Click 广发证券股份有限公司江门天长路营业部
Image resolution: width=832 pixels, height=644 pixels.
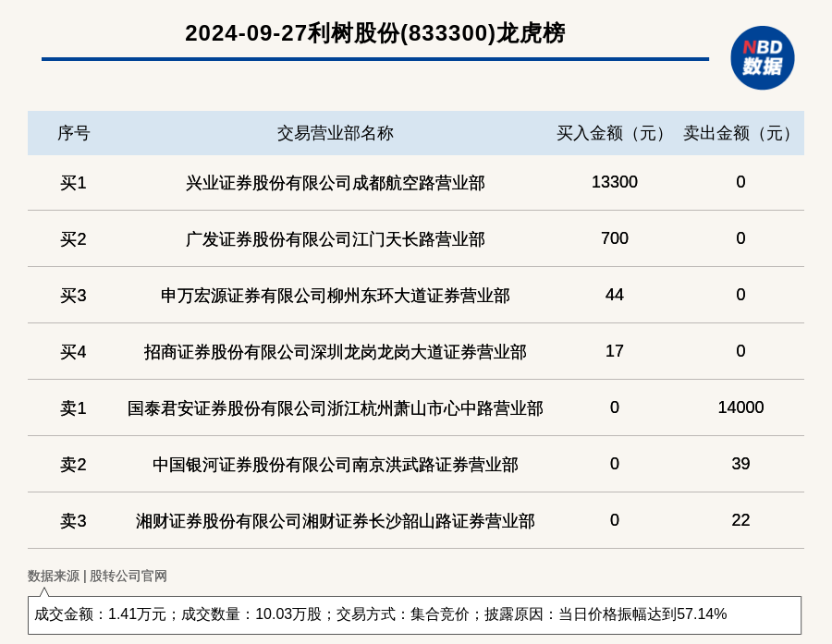pyautogui.click(x=336, y=239)
